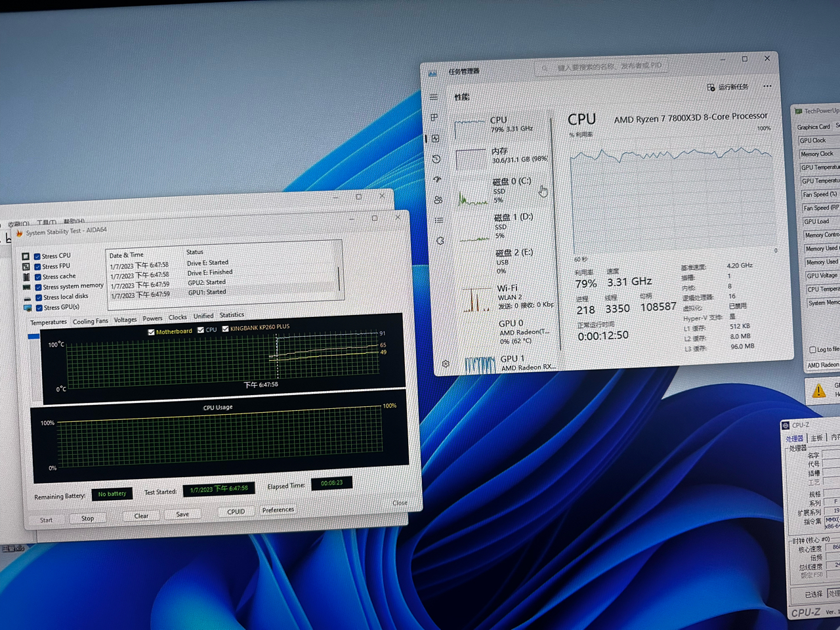840x630 pixels.
Task: Disable Motherboard temperature graph checkbox
Action: (152, 332)
